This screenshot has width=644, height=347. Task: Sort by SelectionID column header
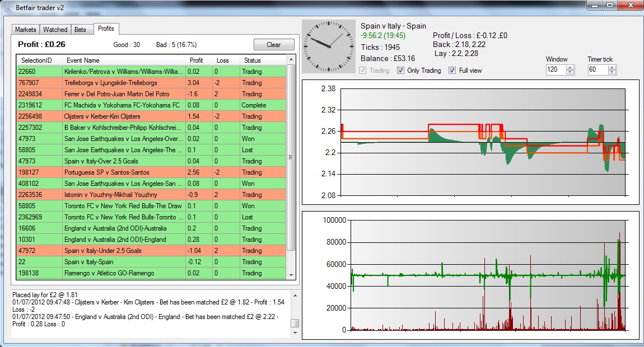tap(39, 60)
